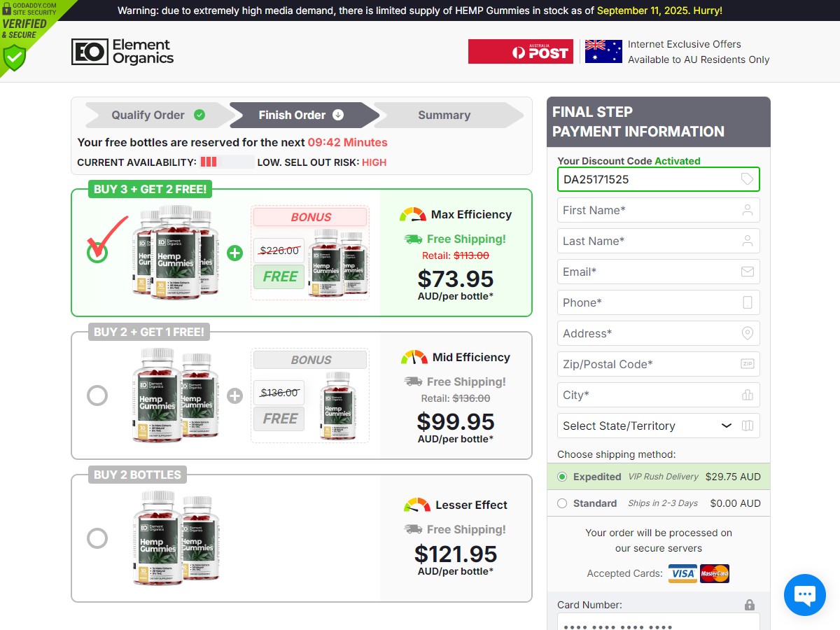Click the current availability red bar
Screen dimensions: 840x630
click(x=209, y=162)
